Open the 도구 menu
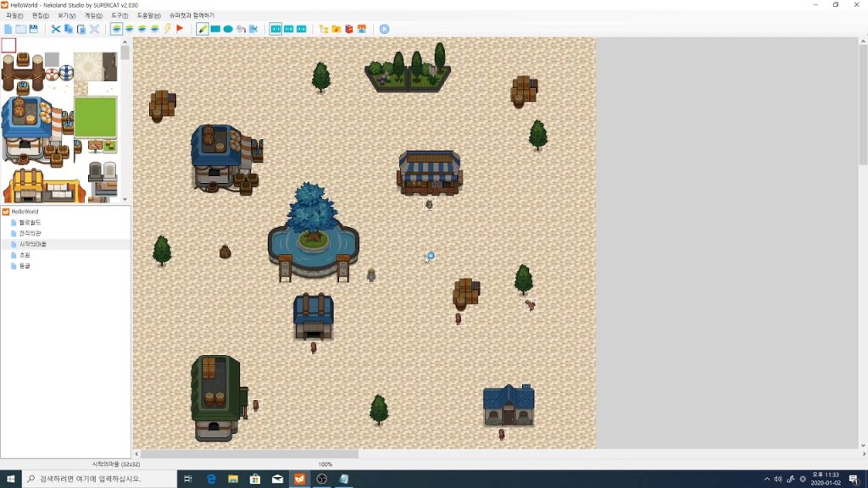This screenshot has width=868, height=488. (120, 15)
